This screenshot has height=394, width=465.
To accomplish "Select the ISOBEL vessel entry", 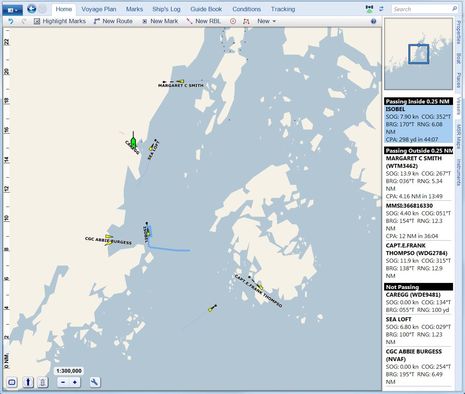I will coord(418,124).
